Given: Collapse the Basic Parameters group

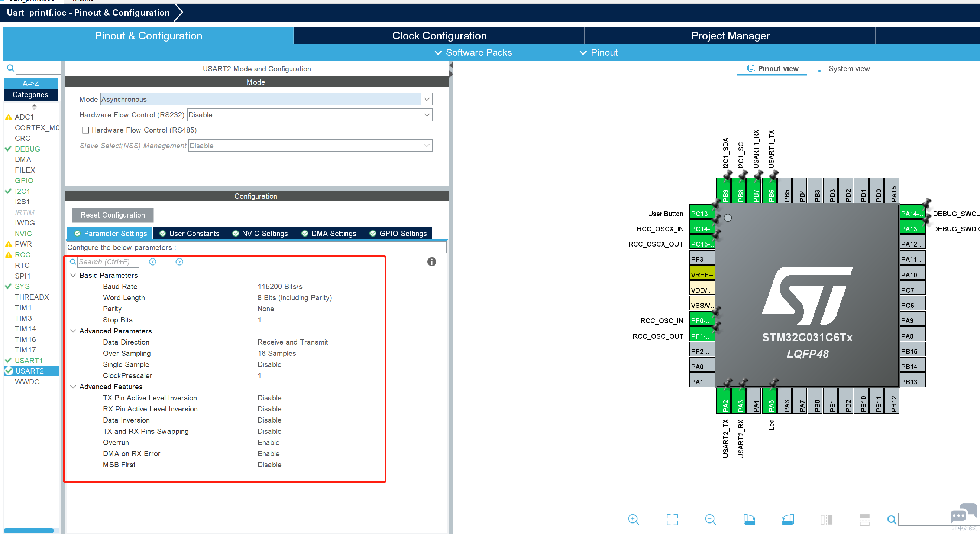Looking at the screenshot, I should pos(73,275).
